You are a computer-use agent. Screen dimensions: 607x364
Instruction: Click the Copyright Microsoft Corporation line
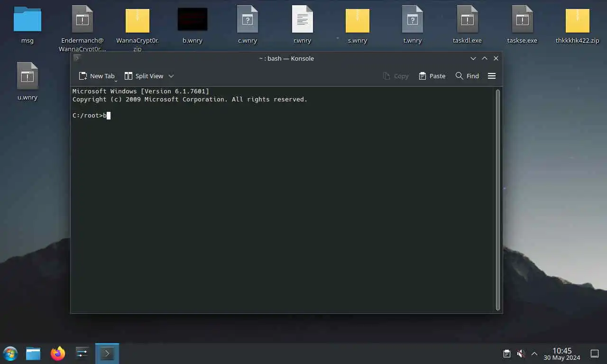[190, 99]
